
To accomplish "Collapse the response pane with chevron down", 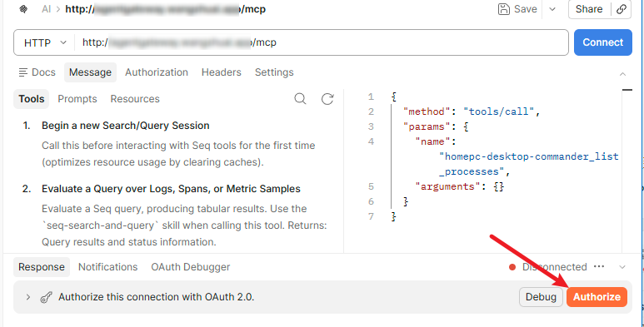I will point(622,267).
